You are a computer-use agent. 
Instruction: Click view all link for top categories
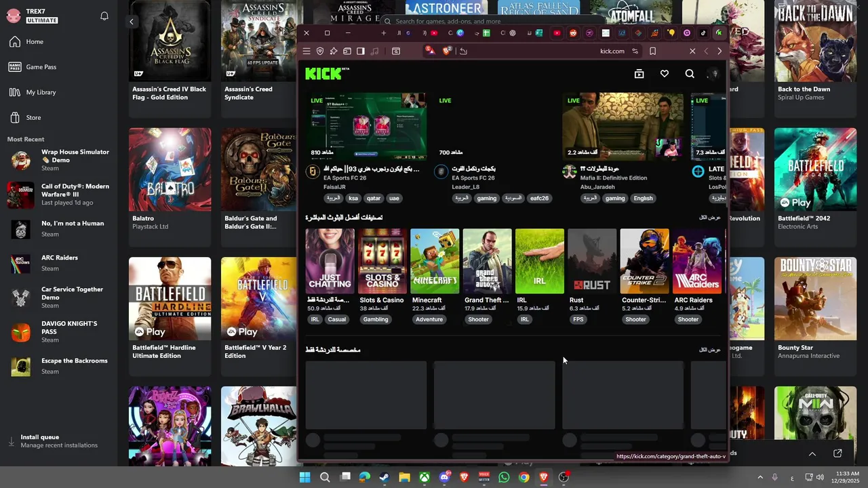click(710, 218)
